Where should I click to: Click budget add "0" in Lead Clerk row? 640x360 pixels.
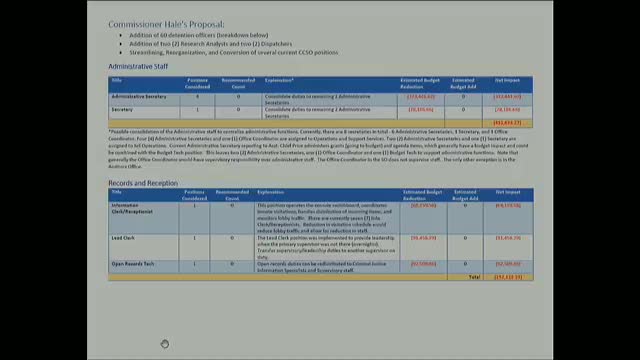pyautogui.click(x=465, y=238)
